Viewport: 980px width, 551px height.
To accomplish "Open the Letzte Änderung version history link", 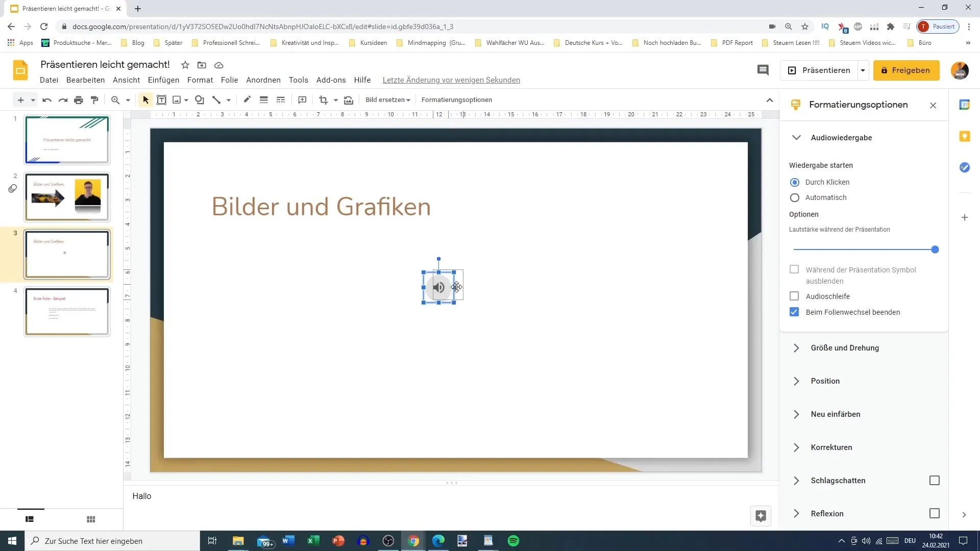I will (x=451, y=80).
